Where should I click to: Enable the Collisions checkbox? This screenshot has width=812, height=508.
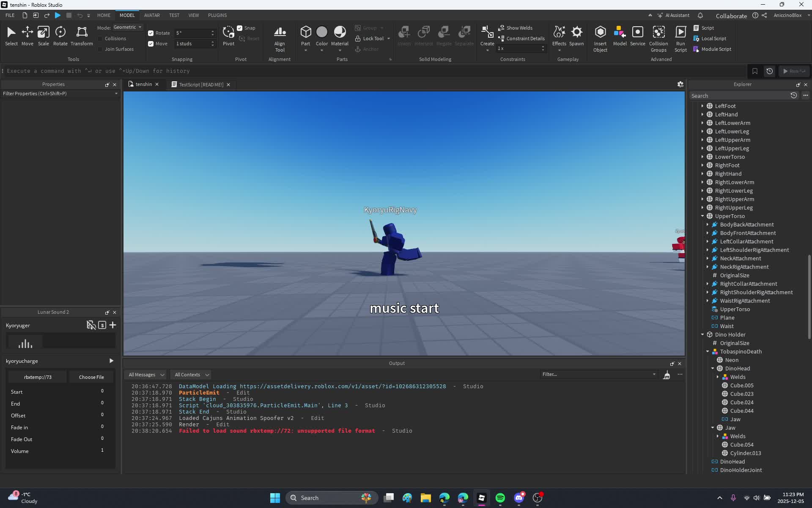click(x=100, y=39)
